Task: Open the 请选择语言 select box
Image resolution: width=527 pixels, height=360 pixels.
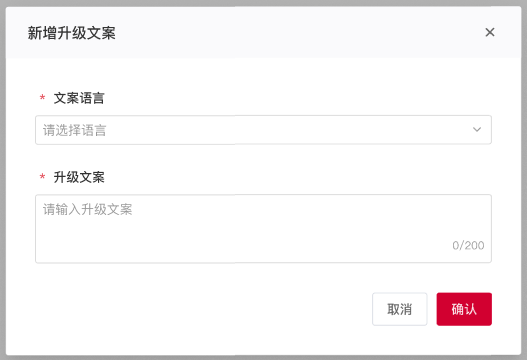Action: tap(263, 130)
